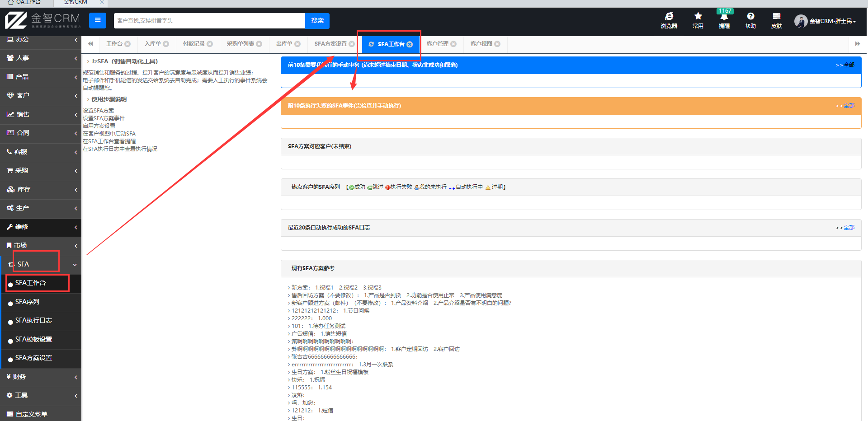Click the 广告短信 row in SFA reference list

click(x=318, y=334)
